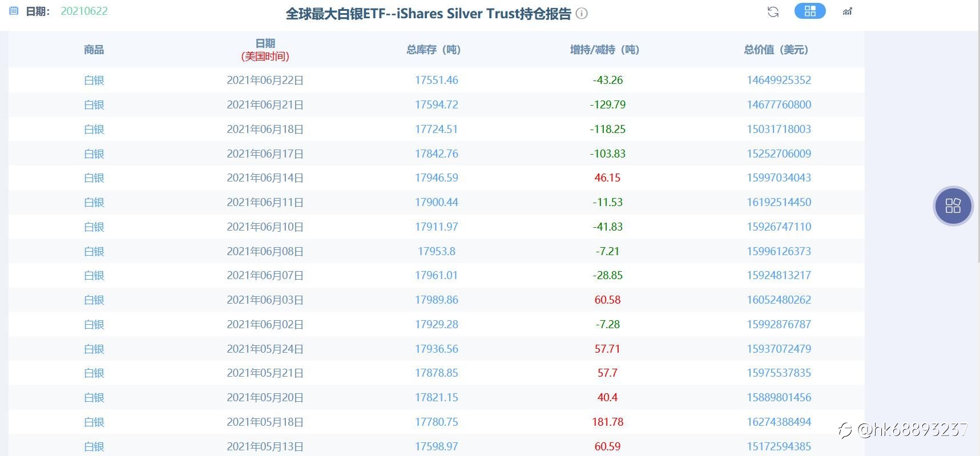The height and width of the screenshot is (456, 980).
Task: Select the change value 57.71
Action: click(x=608, y=349)
